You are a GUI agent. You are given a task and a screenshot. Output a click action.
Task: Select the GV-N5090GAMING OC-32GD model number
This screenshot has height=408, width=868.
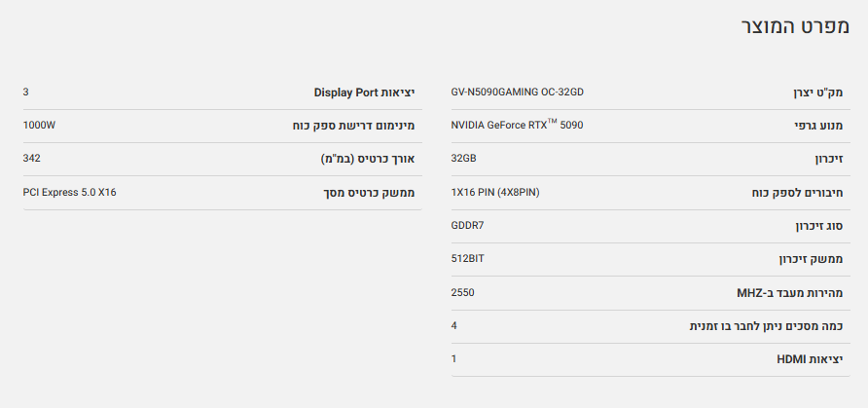click(517, 92)
